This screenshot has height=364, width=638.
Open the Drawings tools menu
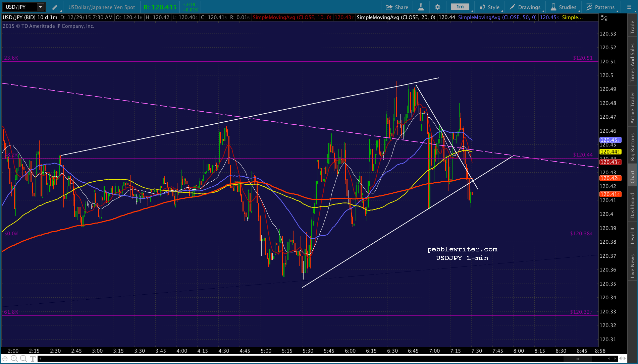pyautogui.click(x=525, y=7)
